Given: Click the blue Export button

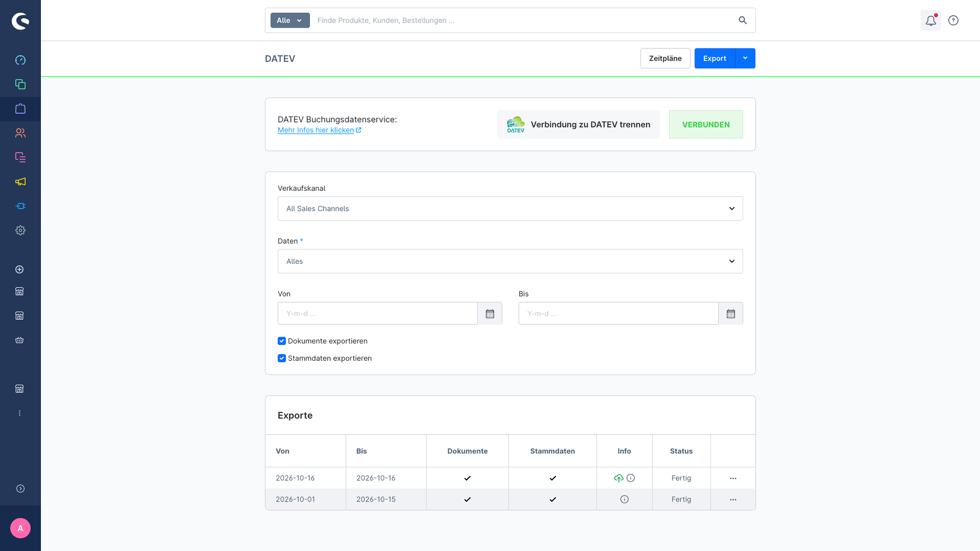Looking at the screenshot, I should [715, 58].
